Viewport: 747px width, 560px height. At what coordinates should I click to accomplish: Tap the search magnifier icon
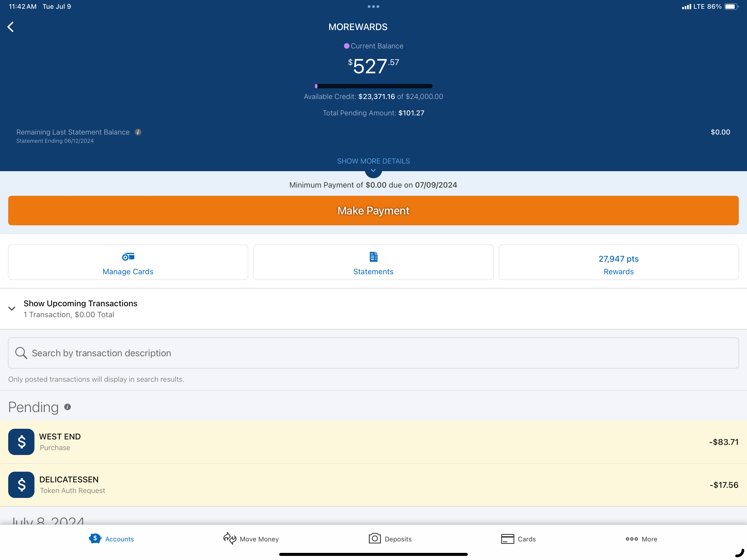21,353
